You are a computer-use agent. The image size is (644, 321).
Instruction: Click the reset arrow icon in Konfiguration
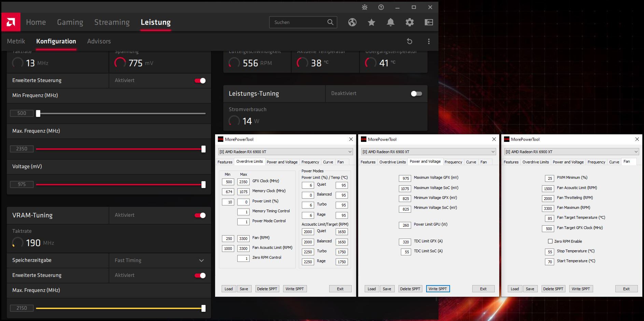[410, 41]
